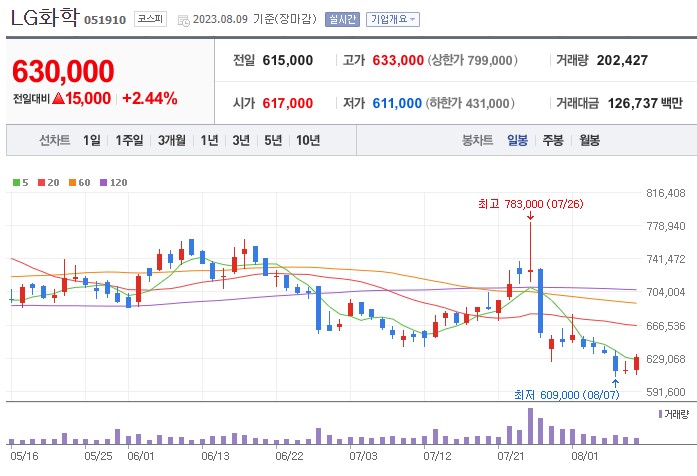Click the purple 거래량 legend marker
Viewport: 697px width, 476px height.
point(660,414)
